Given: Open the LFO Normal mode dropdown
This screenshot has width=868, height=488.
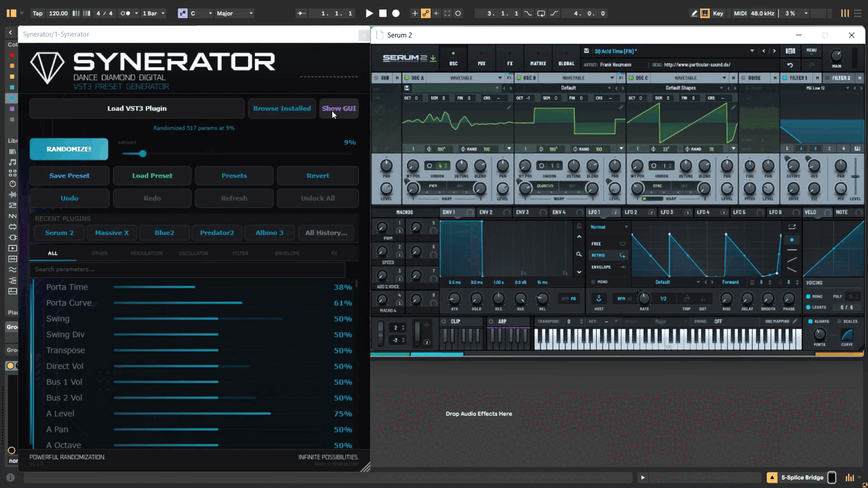Looking at the screenshot, I should (608, 227).
